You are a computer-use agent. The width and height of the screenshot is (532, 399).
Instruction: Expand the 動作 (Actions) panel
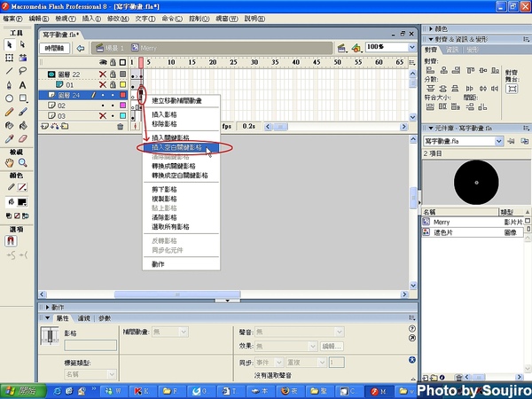click(x=44, y=307)
